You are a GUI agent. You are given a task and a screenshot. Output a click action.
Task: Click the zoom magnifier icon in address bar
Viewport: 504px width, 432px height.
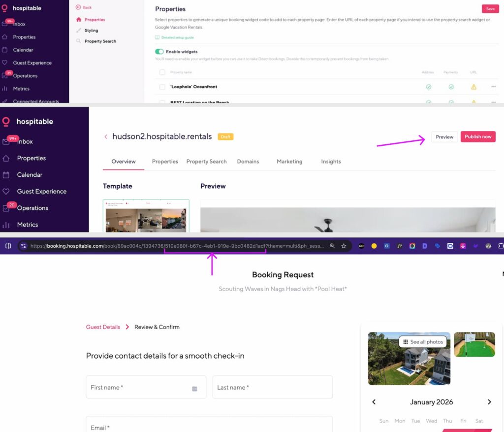[332, 246]
